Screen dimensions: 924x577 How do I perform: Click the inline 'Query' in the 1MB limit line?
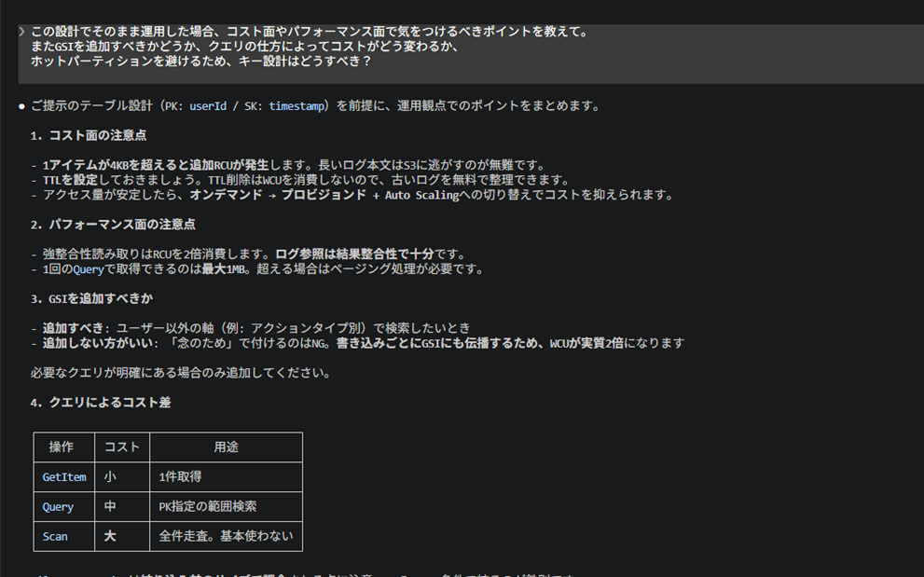pos(89,269)
